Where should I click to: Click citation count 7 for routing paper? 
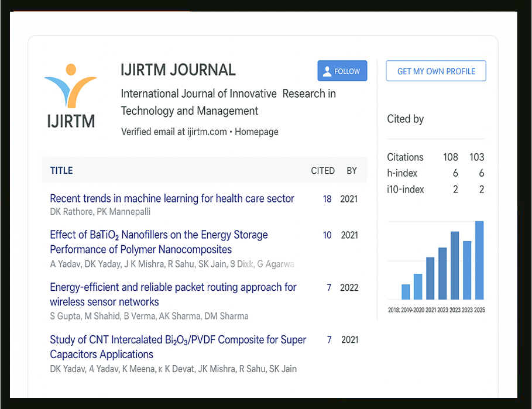point(329,287)
